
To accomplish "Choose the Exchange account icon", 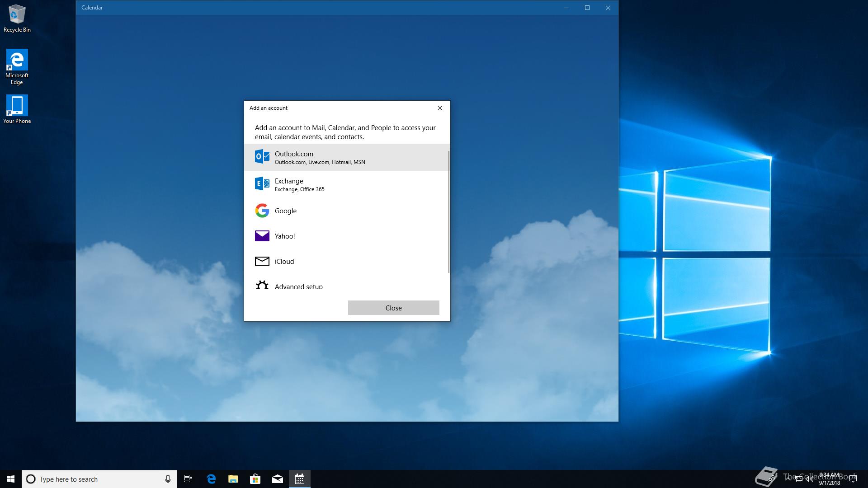I will (x=262, y=184).
